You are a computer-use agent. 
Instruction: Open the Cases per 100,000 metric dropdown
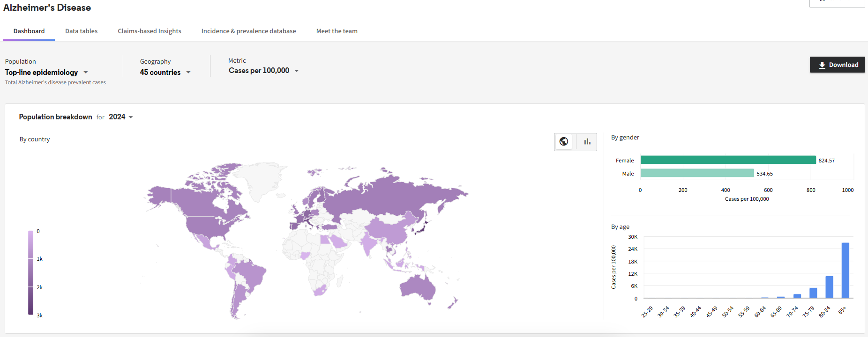[x=263, y=71]
